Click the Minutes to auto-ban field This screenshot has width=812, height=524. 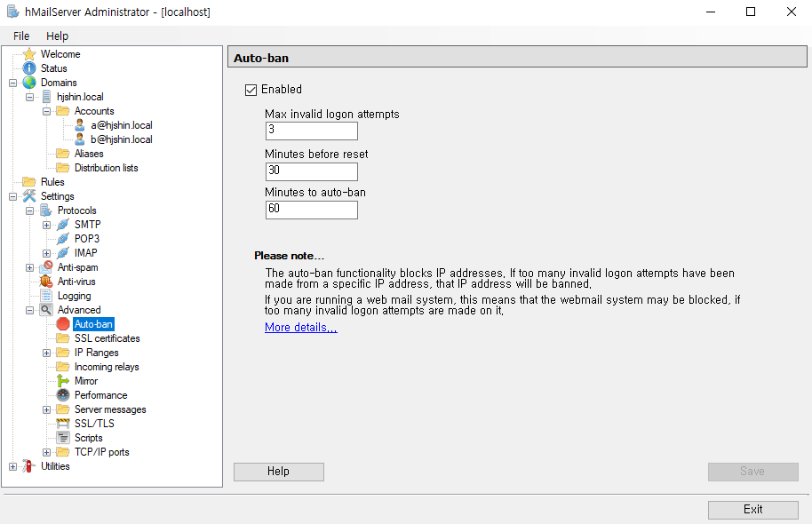(x=312, y=210)
